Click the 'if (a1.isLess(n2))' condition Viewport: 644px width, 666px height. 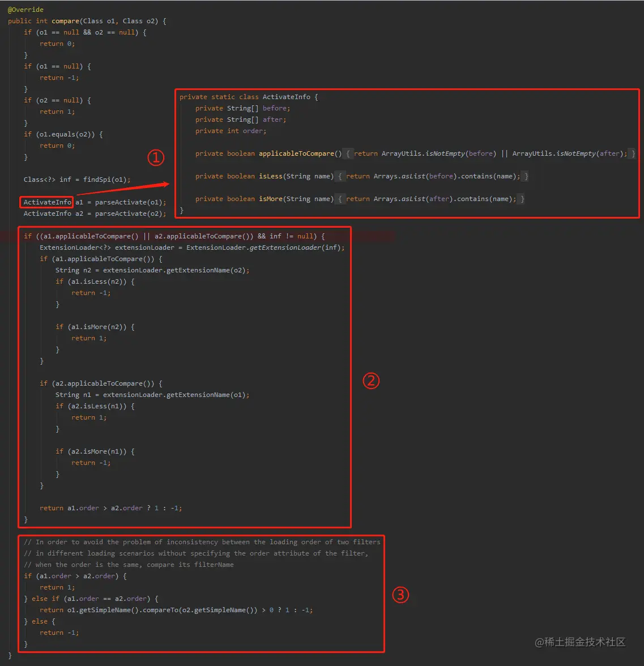pyautogui.click(x=95, y=281)
